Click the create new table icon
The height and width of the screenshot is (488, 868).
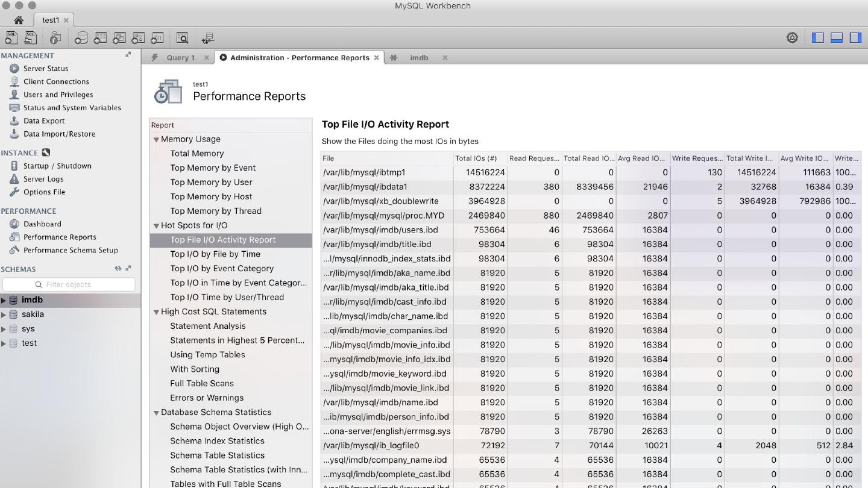coord(100,38)
